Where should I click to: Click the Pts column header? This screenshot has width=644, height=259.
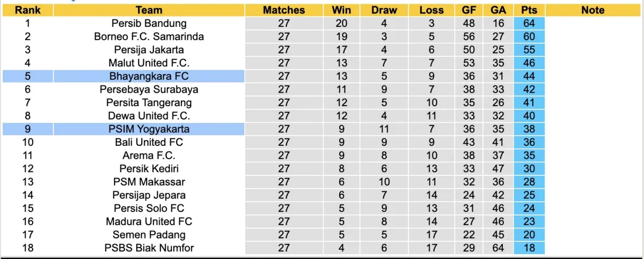point(529,10)
